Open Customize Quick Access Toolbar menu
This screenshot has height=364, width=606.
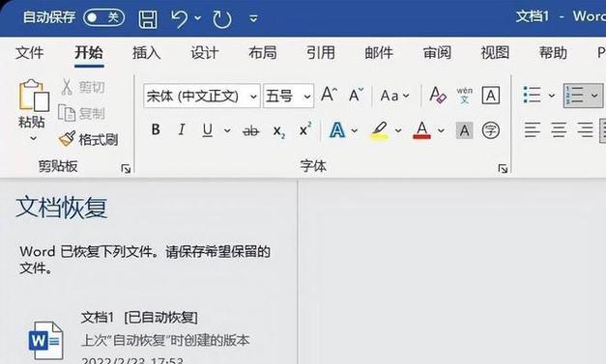pyautogui.click(x=253, y=18)
